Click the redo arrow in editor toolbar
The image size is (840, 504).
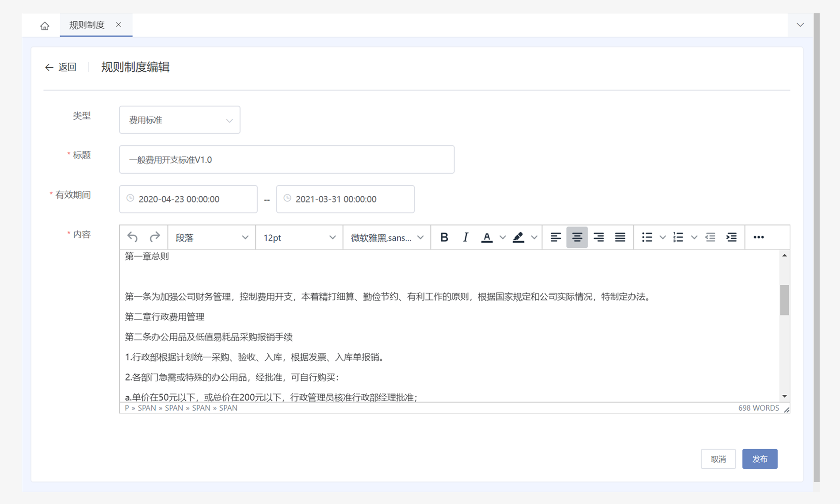tap(154, 237)
